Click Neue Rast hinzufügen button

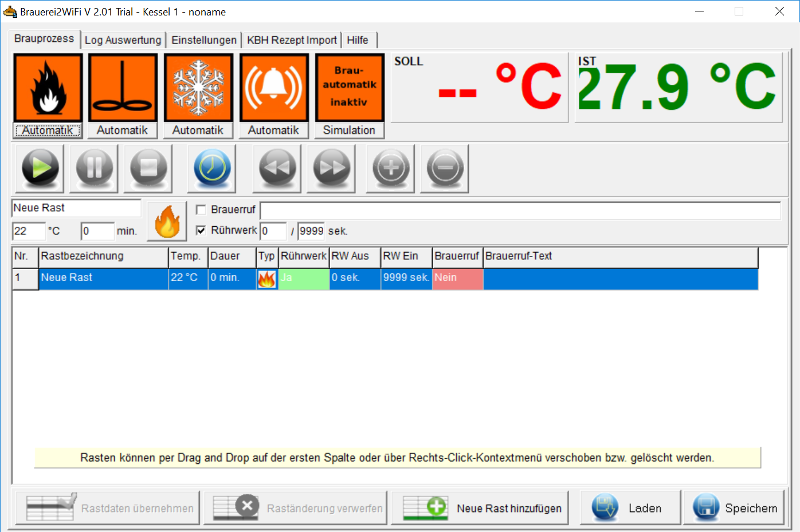click(480, 508)
